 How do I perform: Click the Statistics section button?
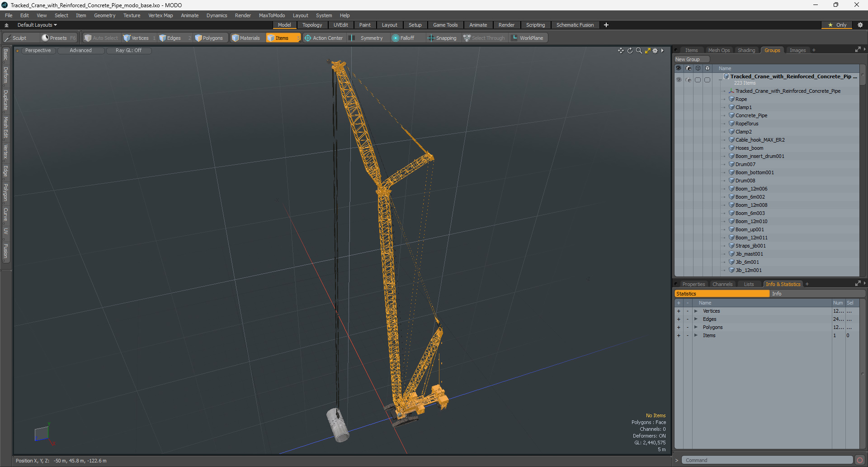[722, 294]
